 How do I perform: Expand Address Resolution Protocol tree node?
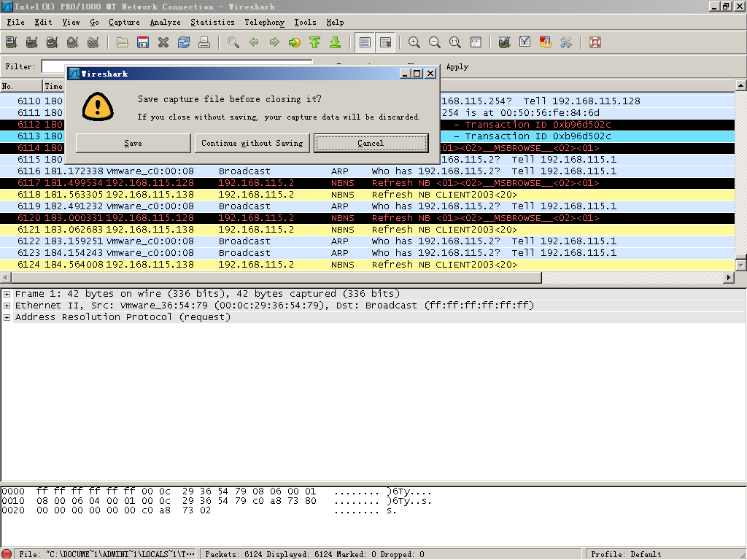7,318
